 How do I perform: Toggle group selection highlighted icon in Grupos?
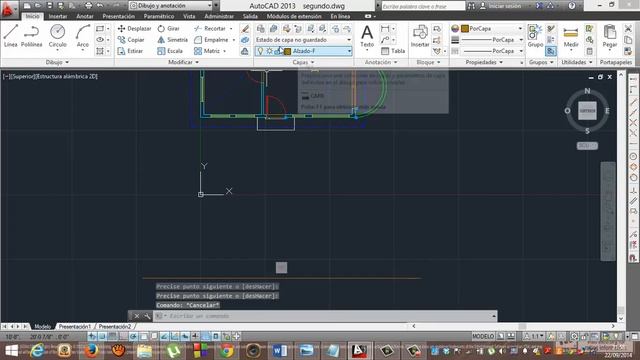tap(551, 51)
